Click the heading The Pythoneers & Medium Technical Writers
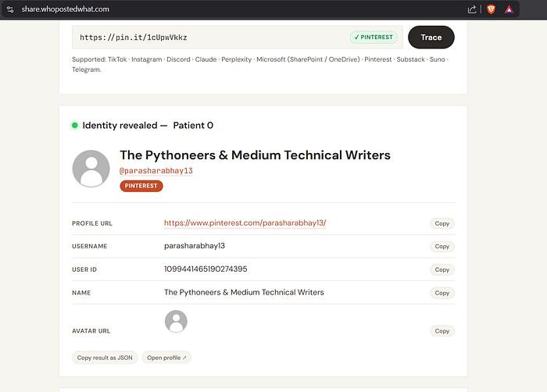This screenshot has width=547, height=392. [255, 155]
